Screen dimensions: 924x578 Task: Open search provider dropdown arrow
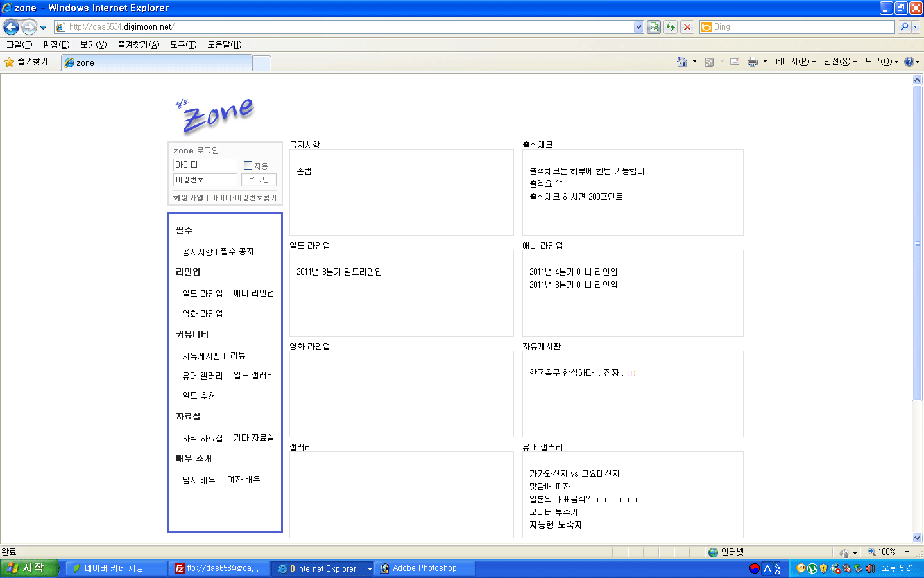[916, 27]
